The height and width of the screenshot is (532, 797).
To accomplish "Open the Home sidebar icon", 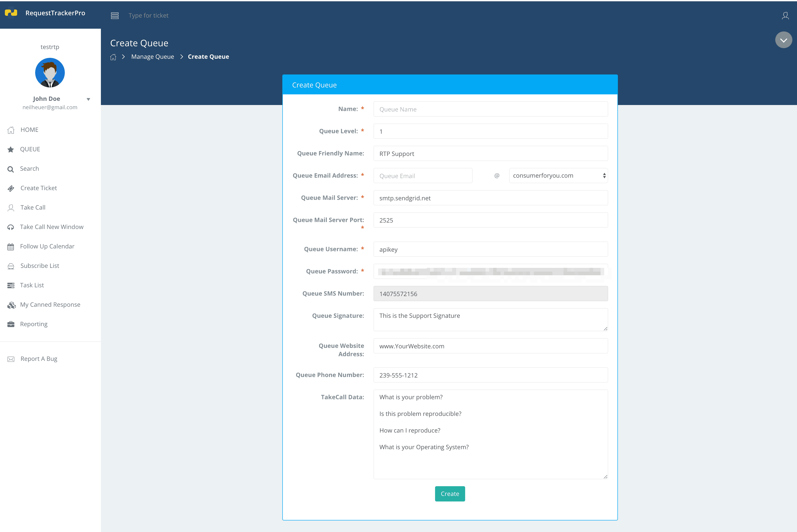I will tap(11, 130).
